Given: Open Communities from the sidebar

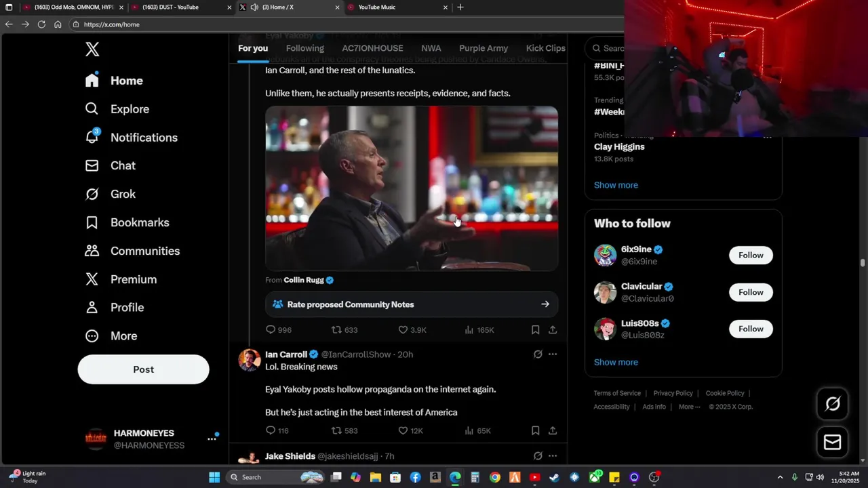Looking at the screenshot, I should pos(132,251).
